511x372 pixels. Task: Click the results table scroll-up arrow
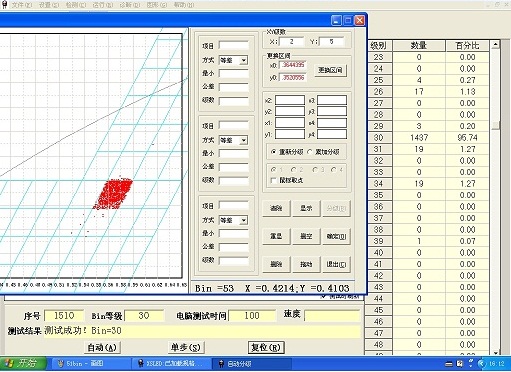pyautogui.click(x=495, y=44)
